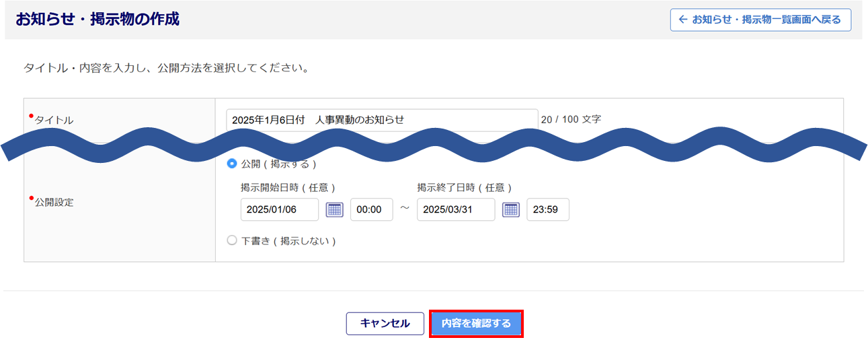
Task: Click the 20 / 100 文字 character counter
Action: click(571, 119)
